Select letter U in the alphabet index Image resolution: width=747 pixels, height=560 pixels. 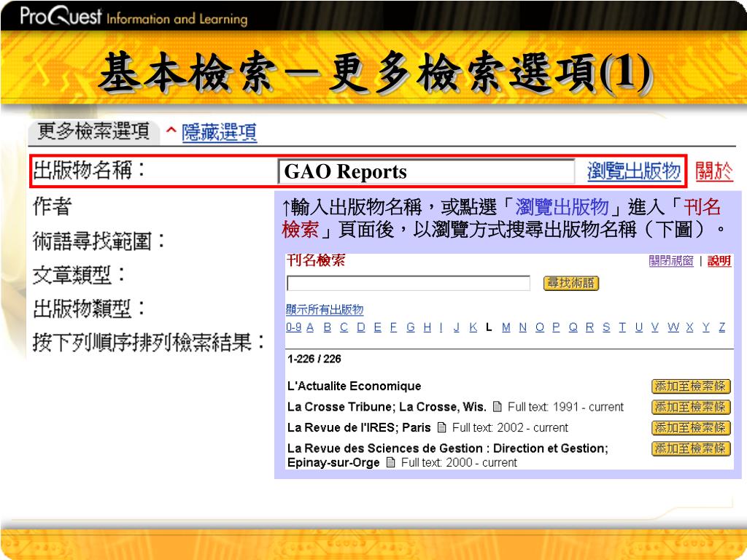coord(639,327)
